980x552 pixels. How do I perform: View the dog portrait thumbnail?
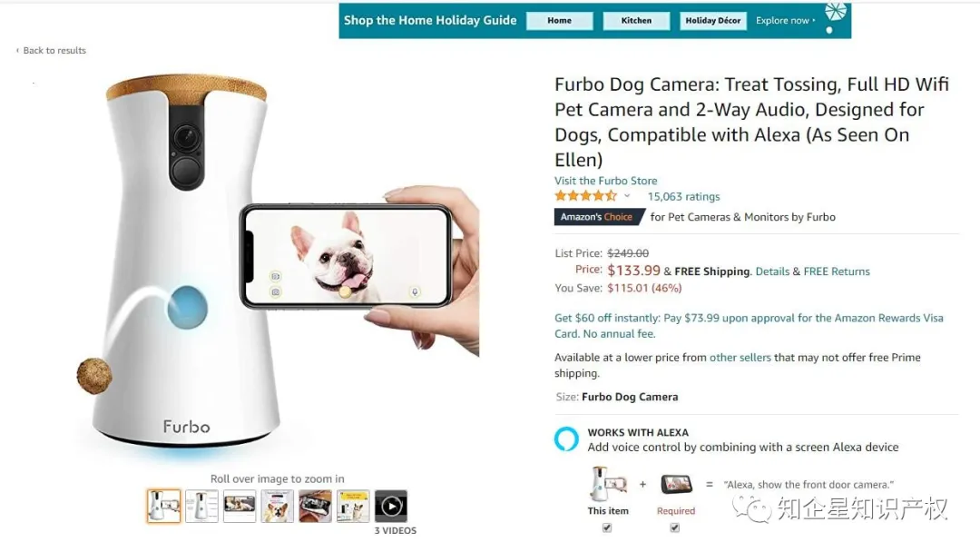tap(277, 506)
